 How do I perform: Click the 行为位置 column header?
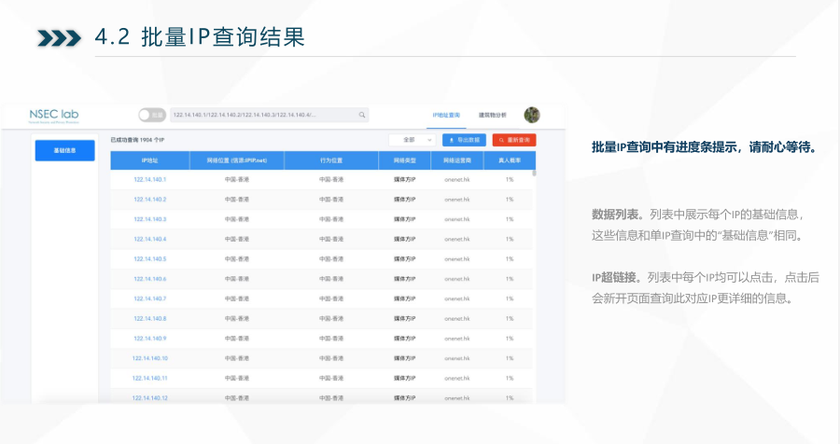331,160
